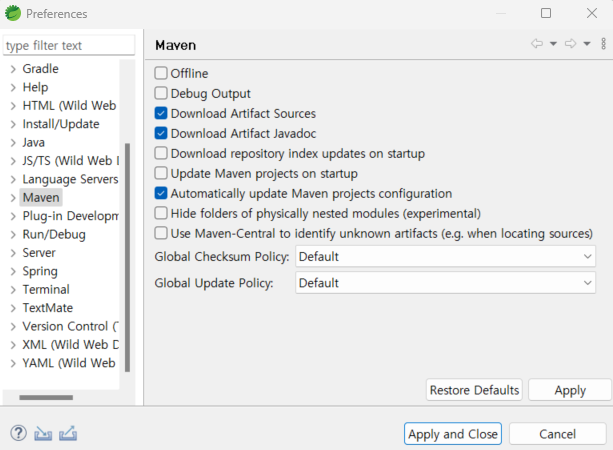
Task: Open the forward history dropdown arrow
Action: tap(587, 44)
